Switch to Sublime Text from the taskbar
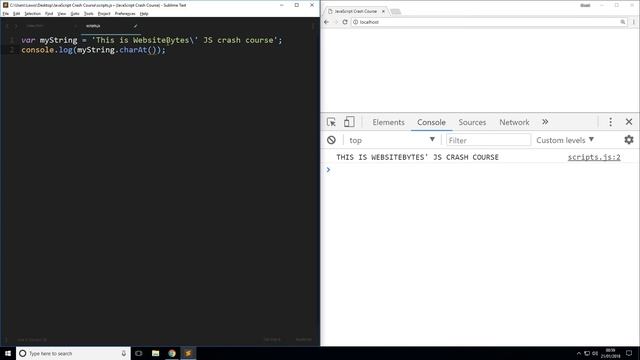 pos(188,353)
